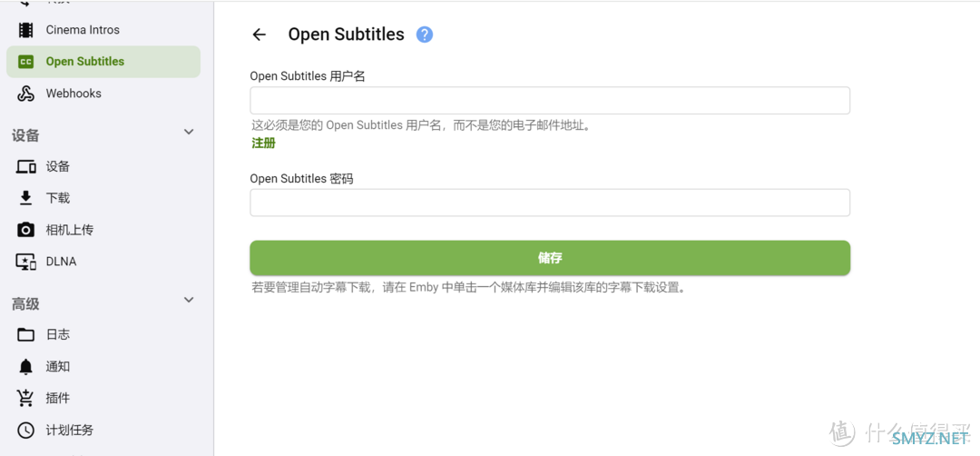Focus the Open Subtitles 用户名 input field
Image resolution: width=980 pixels, height=456 pixels.
[550, 101]
